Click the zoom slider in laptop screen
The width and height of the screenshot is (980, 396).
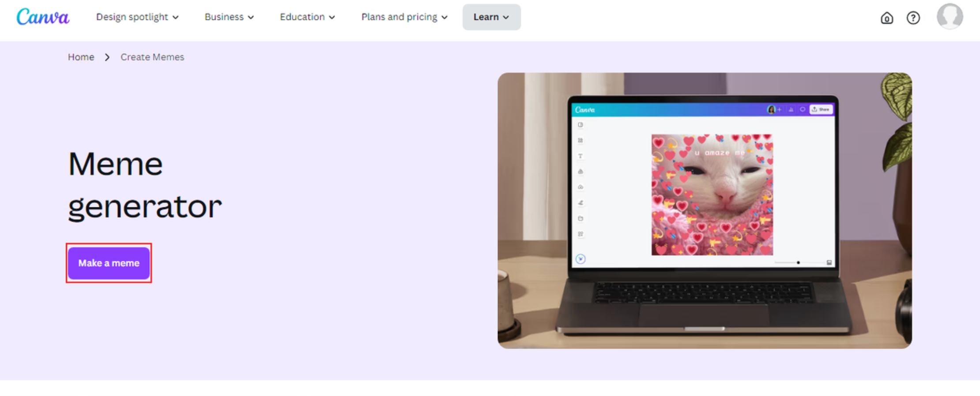point(798,262)
